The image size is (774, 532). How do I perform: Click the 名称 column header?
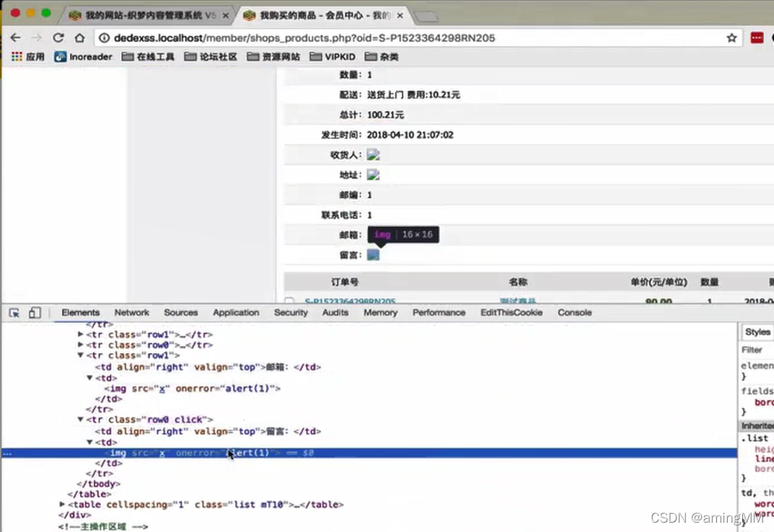[x=518, y=282]
